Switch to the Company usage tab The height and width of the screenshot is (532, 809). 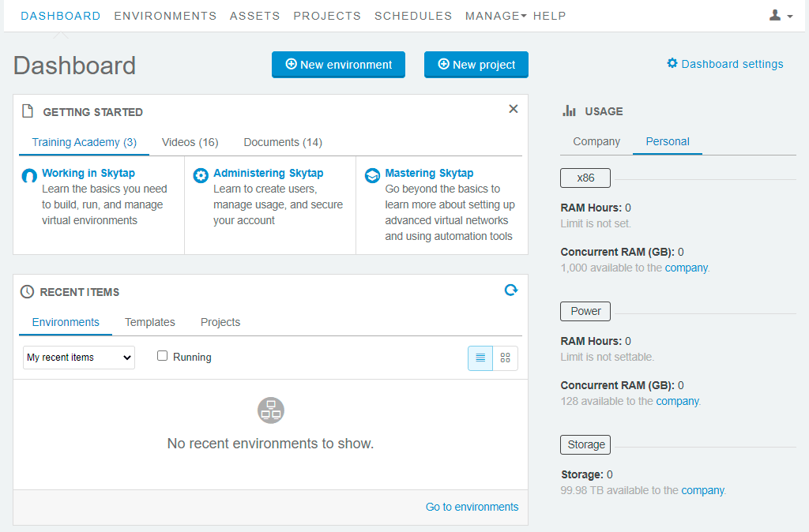click(596, 141)
